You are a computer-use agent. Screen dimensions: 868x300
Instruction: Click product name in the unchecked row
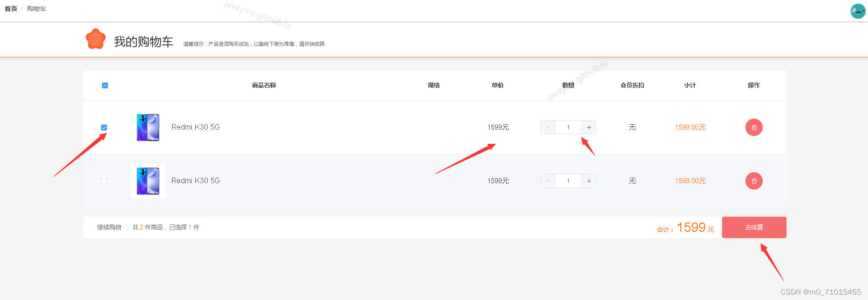(x=195, y=180)
